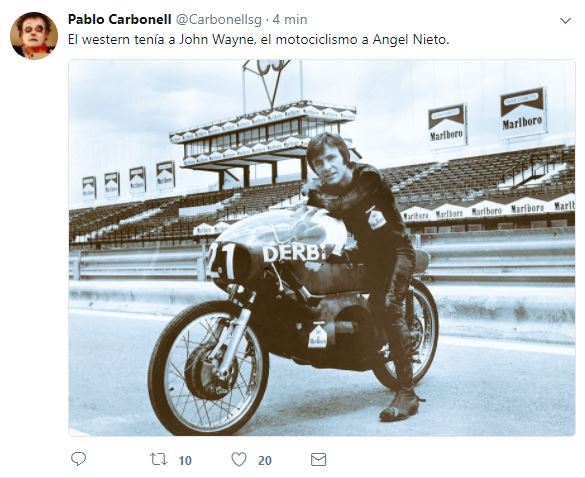This screenshot has height=478, width=585.
Task: Like the tweet with the heart icon
Action: [x=239, y=459]
